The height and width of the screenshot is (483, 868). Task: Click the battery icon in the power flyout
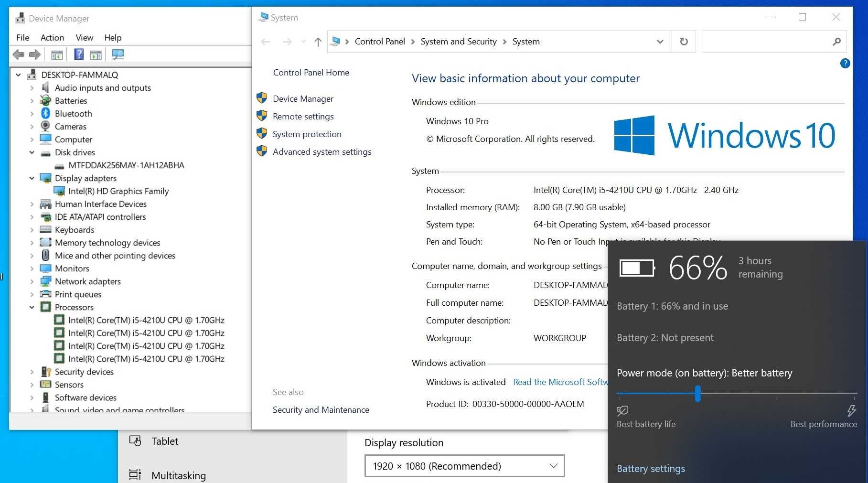point(637,268)
